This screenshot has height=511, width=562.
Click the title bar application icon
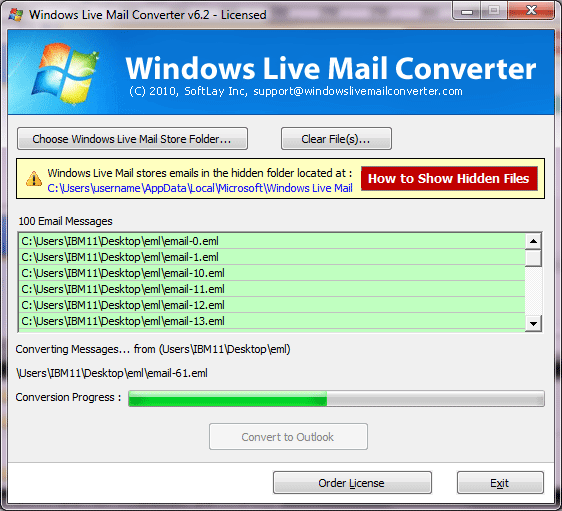[15, 15]
